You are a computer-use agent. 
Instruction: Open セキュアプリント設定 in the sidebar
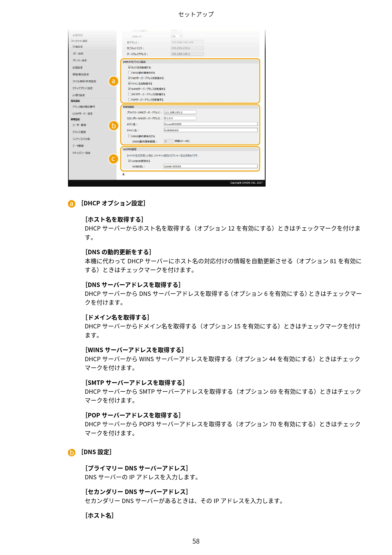pos(83,88)
